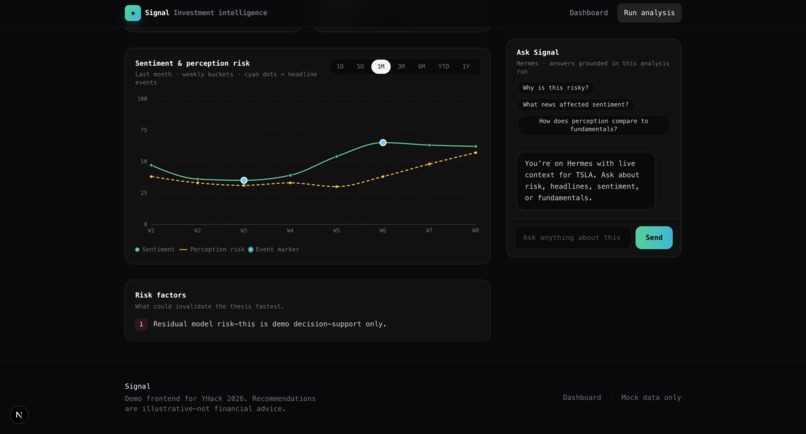Click the Hermes welcome message bubble
This screenshot has height=434, width=806.
click(585, 180)
